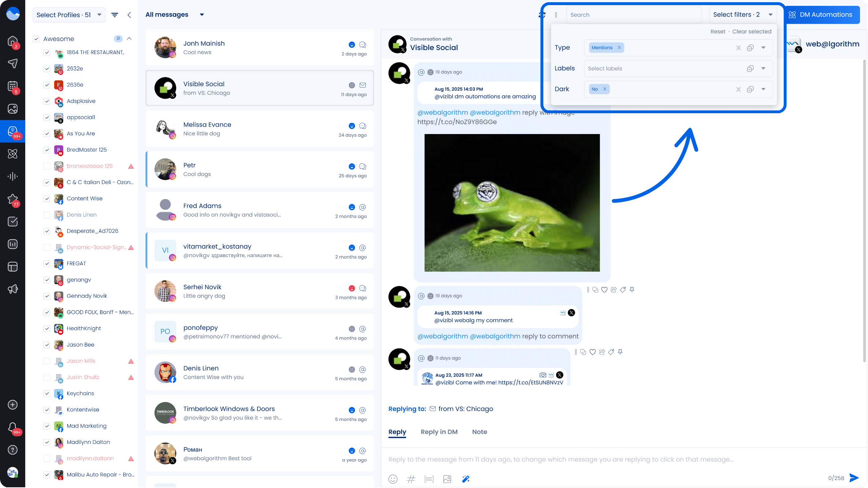Image resolution: width=868 pixels, height=488 pixels.
Task: Click the DM Automations button
Action: [x=821, y=15]
